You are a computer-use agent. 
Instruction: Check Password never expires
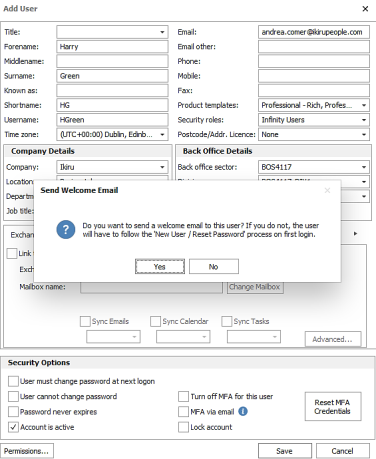pyautogui.click(x=13, y=412)
